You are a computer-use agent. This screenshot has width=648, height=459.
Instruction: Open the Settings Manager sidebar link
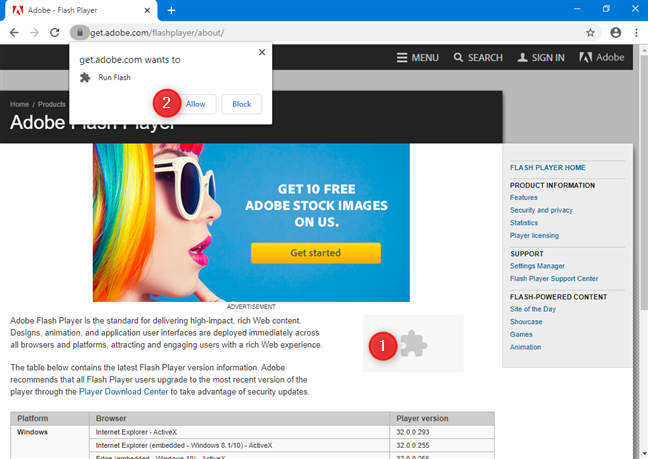coord(537,266)
